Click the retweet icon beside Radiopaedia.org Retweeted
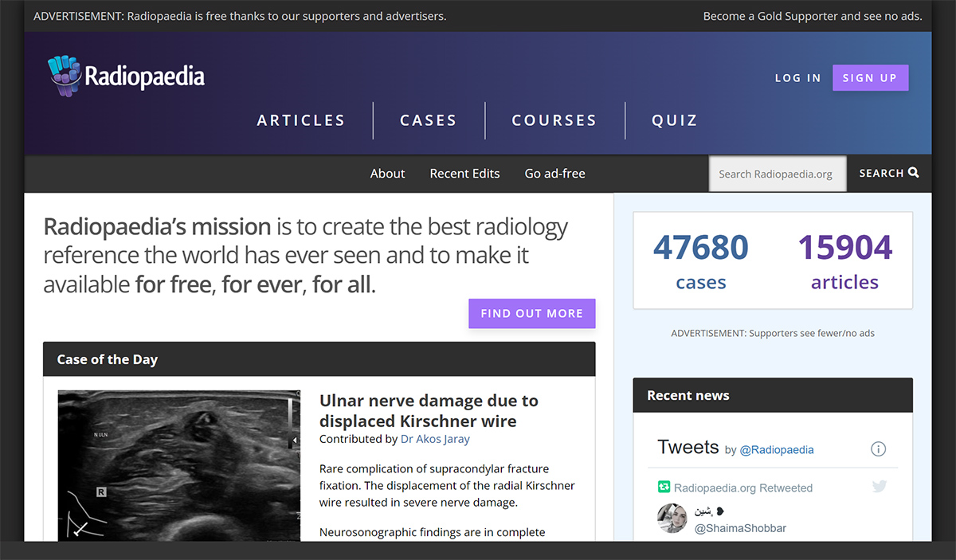The height and width of the screenshot is (560, 956). point(664,488)
